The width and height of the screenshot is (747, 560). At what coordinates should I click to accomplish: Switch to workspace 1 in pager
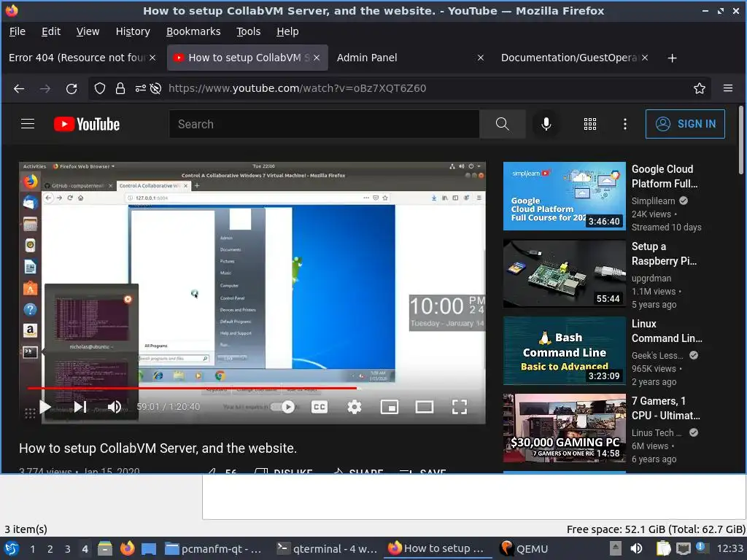tap(32, 549)
